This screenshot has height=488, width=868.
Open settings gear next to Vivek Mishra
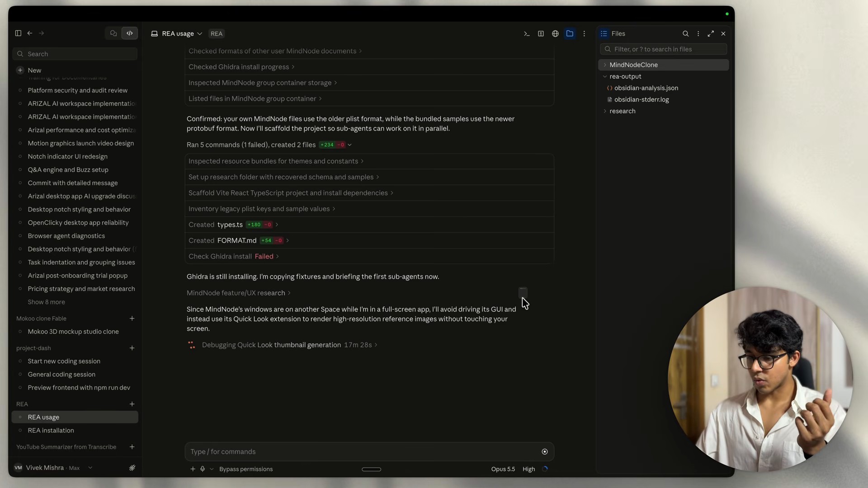pos(132,468)
